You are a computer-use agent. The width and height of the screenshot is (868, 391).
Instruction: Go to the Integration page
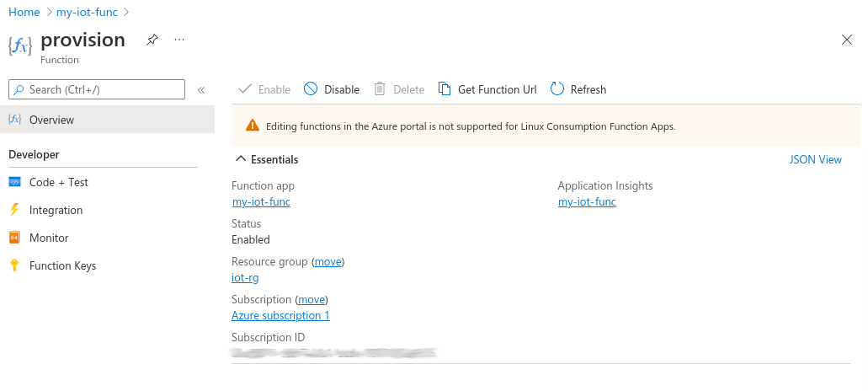click(x=56, y=210)
